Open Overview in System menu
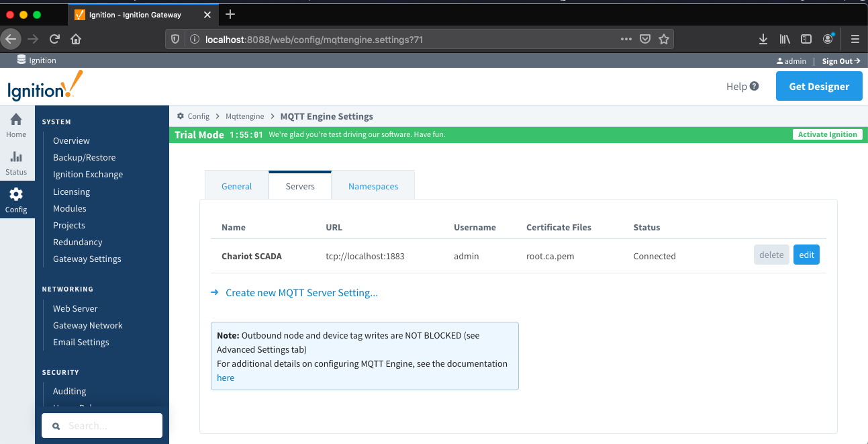This screenshot has height=444, width=868. coord(71,140)
